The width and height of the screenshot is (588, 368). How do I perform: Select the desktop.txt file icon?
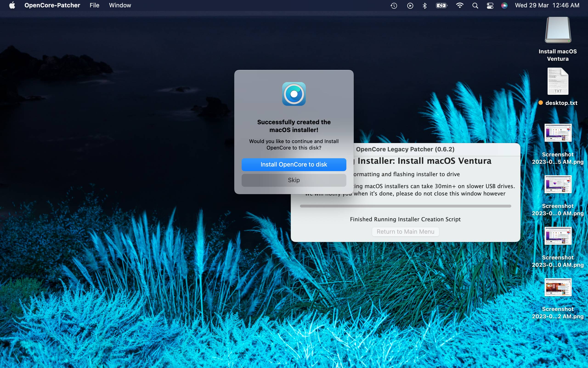pos(558,81)
